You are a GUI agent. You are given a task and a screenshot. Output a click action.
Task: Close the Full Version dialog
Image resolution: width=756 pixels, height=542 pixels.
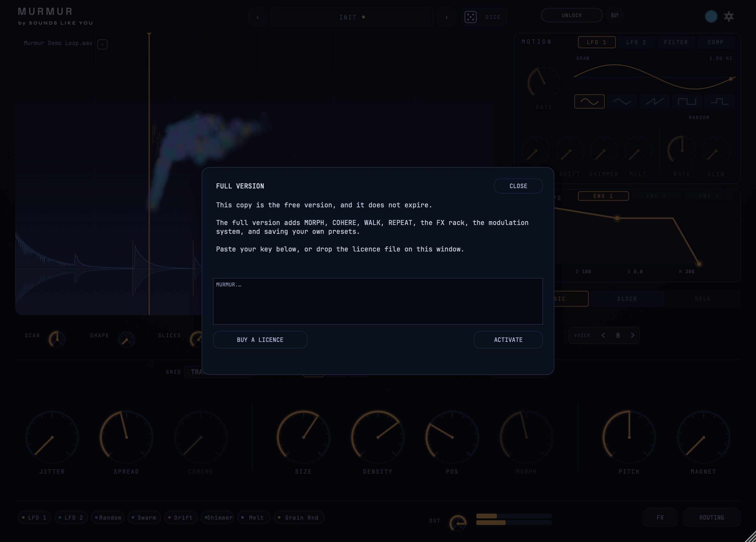click(518, 186)
